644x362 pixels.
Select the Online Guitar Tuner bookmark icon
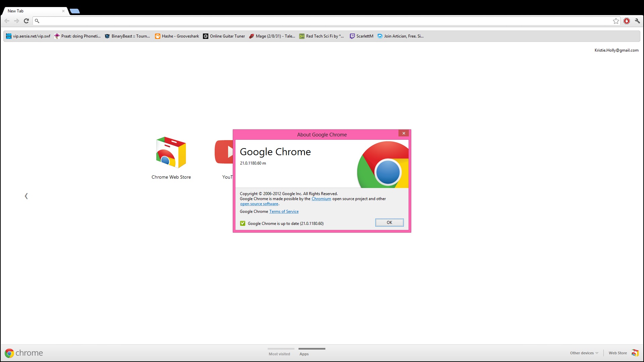click(x=206, y=36)
